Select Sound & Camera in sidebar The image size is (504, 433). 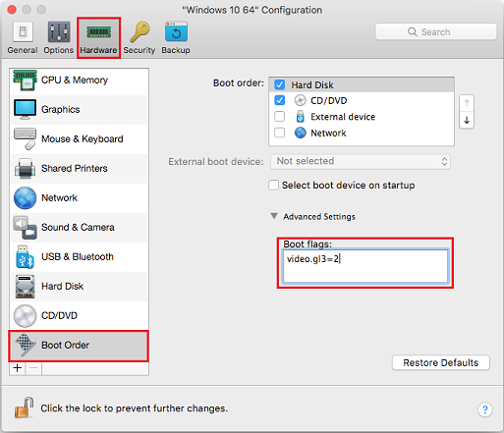tap(79, 228)
